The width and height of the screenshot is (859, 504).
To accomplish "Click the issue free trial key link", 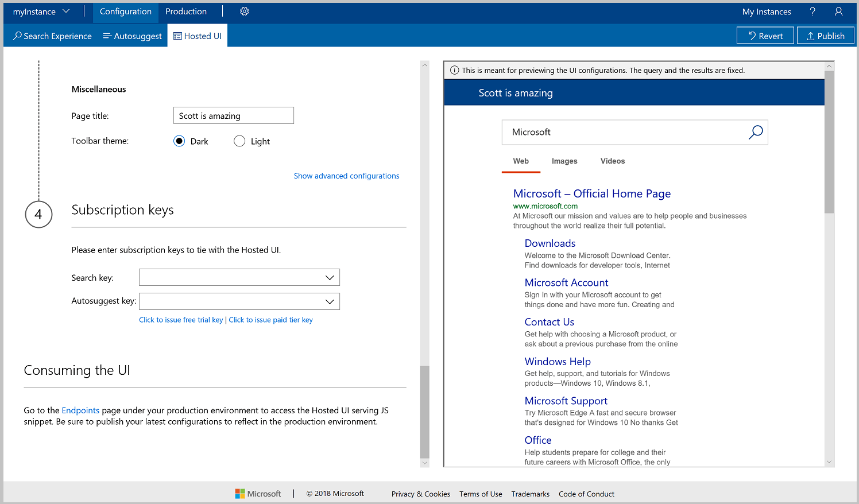I will point(180,320).
